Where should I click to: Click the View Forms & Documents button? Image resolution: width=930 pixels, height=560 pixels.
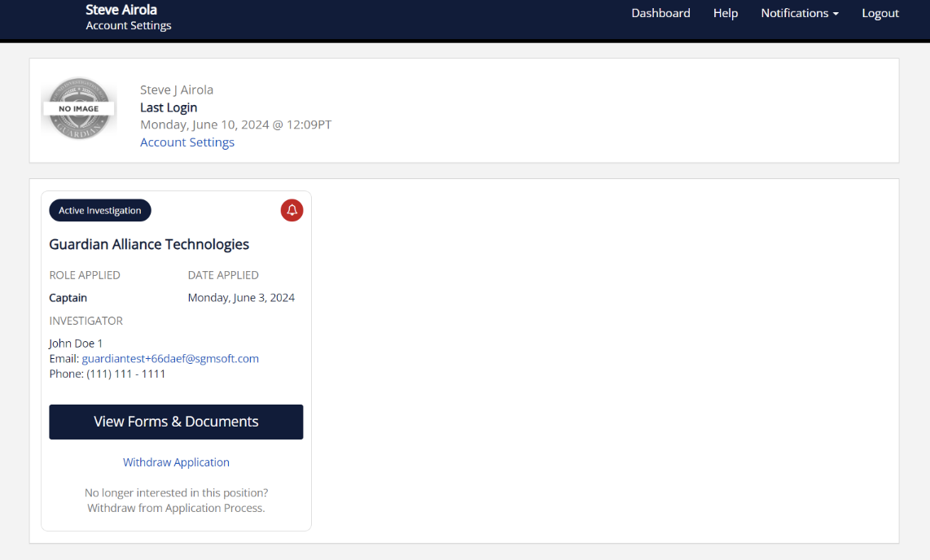176,422
